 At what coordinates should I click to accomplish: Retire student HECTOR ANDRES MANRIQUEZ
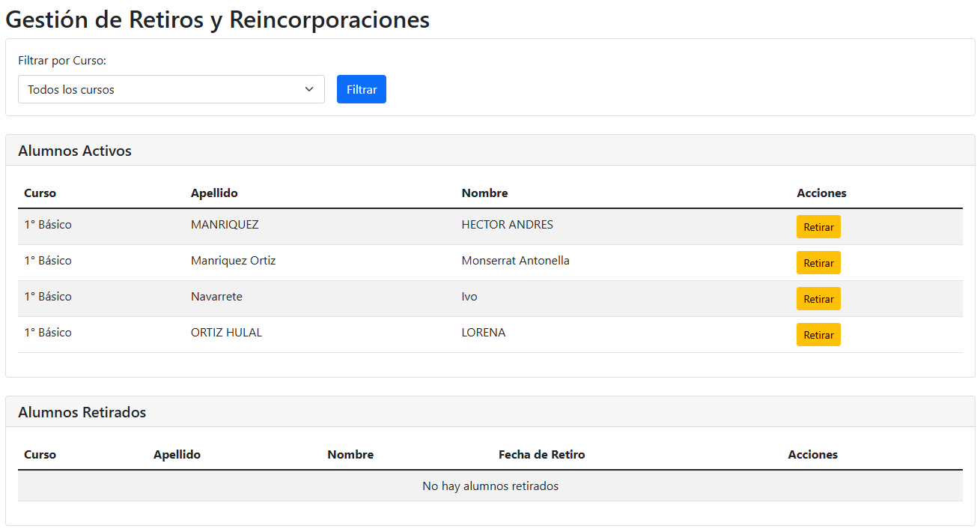coord(818,227)
